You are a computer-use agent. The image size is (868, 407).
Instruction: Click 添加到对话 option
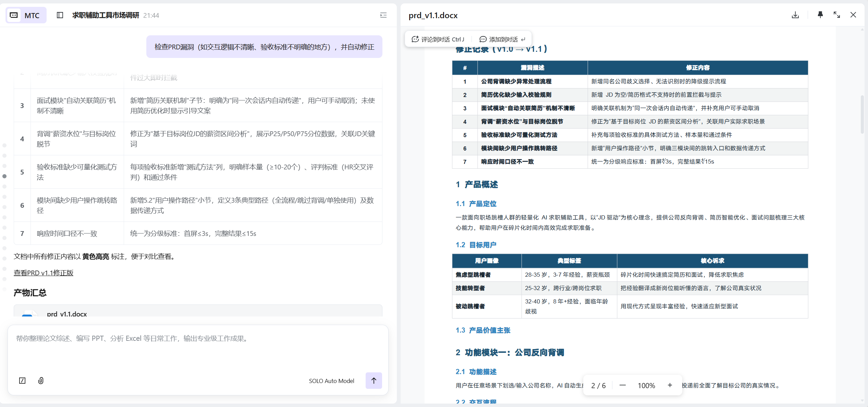tap(502, 39)
